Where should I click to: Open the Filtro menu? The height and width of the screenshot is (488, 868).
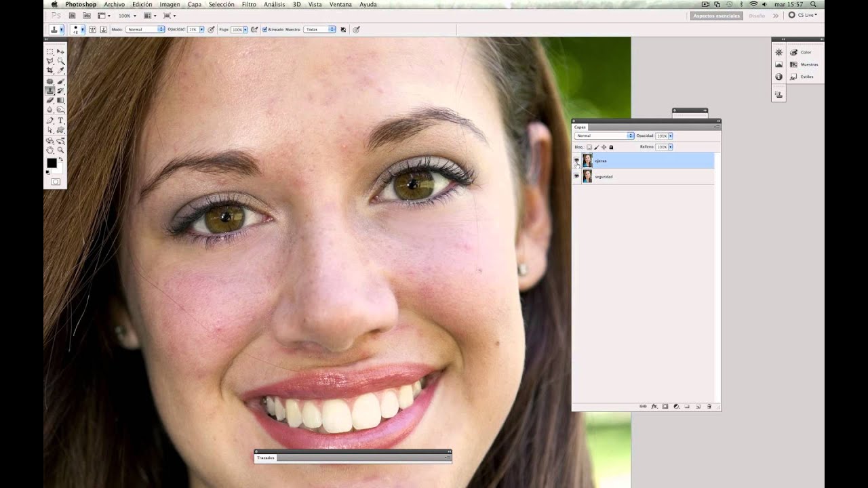(249, 5)
